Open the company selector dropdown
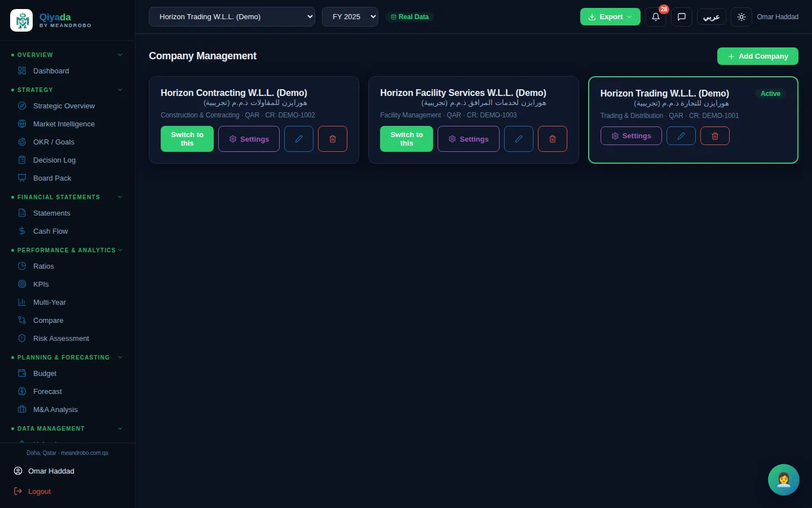812x508 pixels. (232, 17)
